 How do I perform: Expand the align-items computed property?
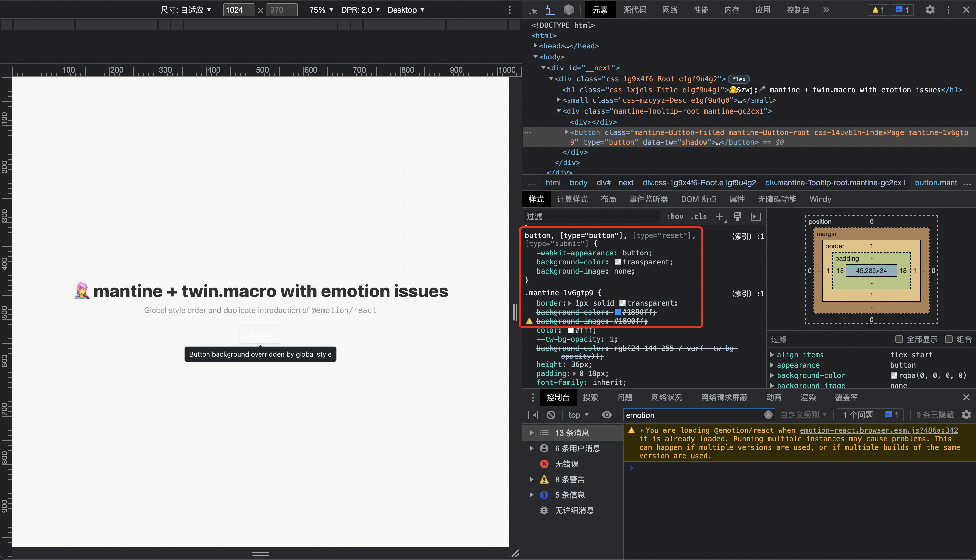772,354
